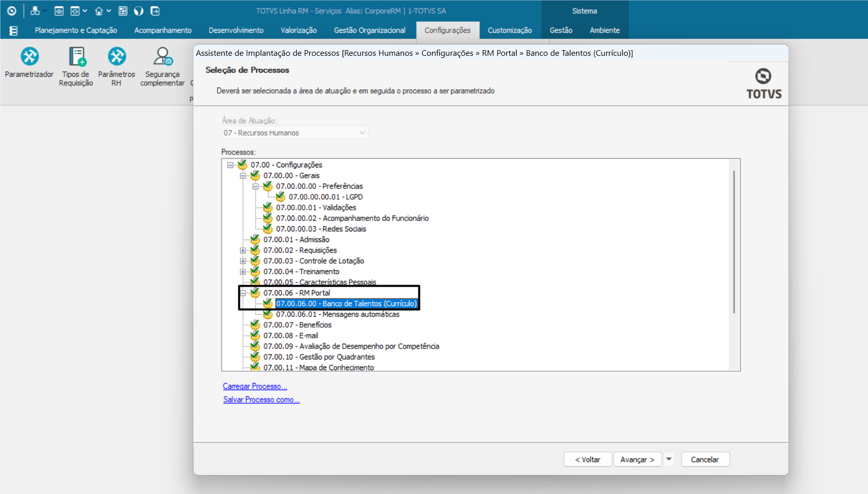Open the dropdown arrow beside the home icon

pos(109,11)
